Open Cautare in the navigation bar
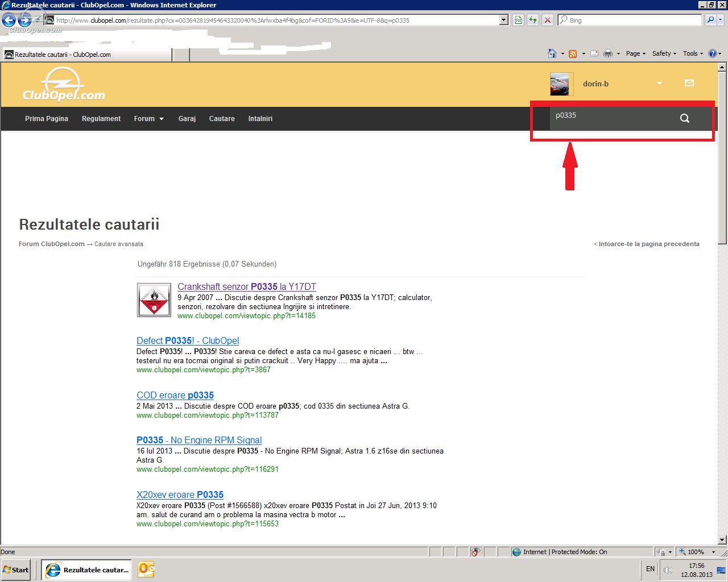 point(222,119)
